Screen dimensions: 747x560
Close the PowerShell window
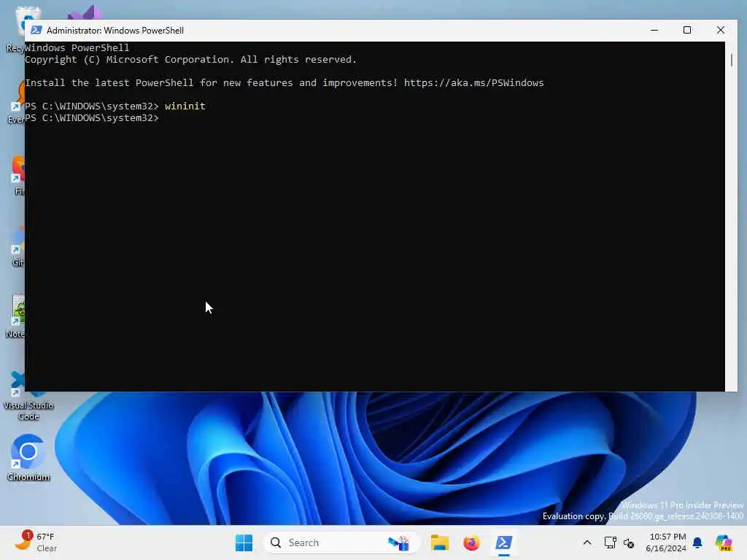point(720,30)
